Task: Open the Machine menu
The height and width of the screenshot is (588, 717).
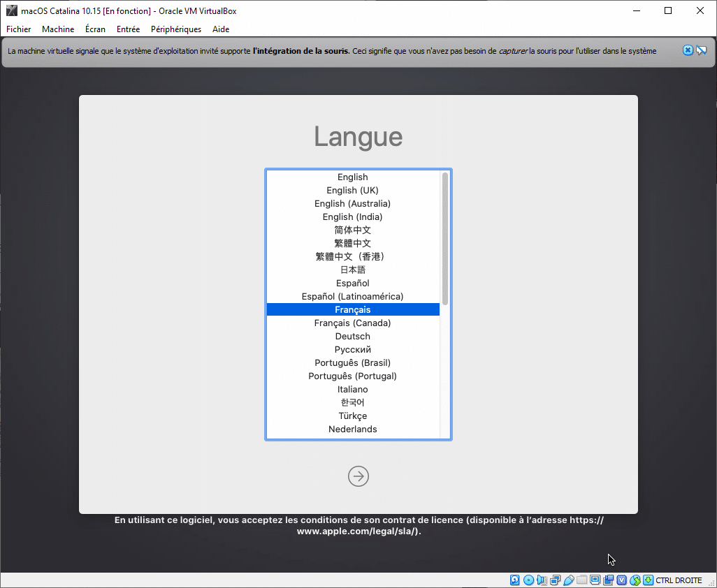Action: click(x=58, y=29)
